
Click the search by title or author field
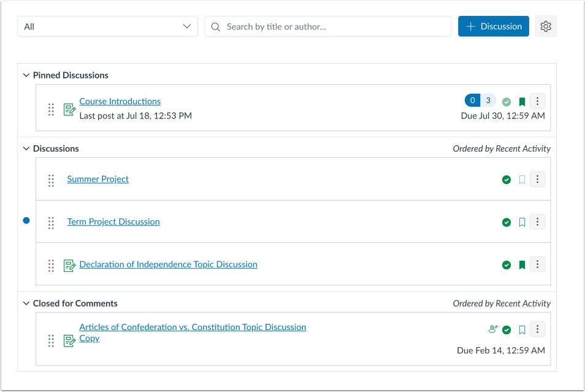coord(327,26)
